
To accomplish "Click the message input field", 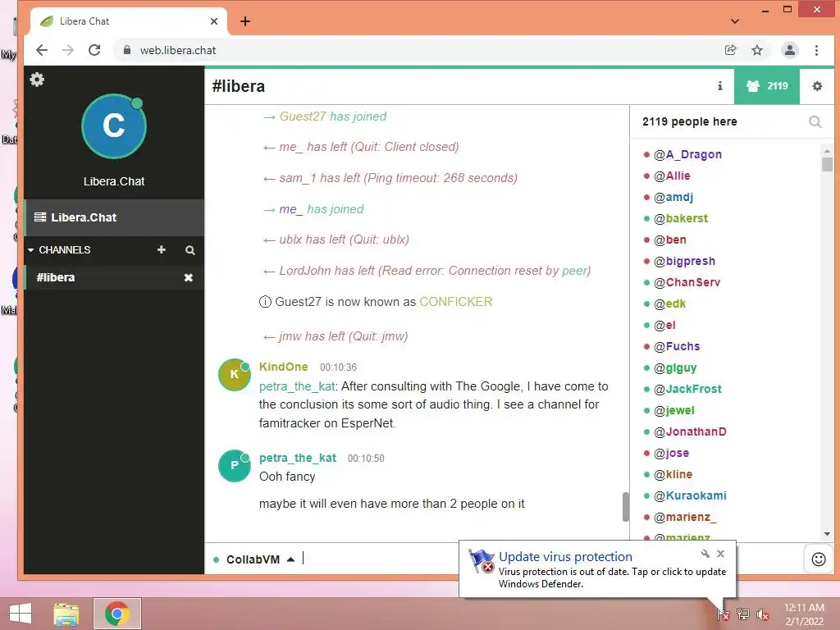I will point(381,559).
